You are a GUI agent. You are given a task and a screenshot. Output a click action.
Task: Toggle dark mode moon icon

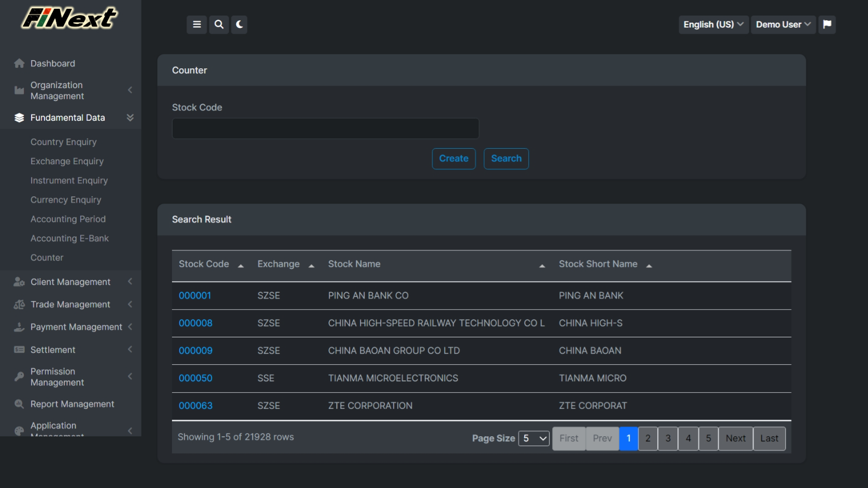(239, 24)
